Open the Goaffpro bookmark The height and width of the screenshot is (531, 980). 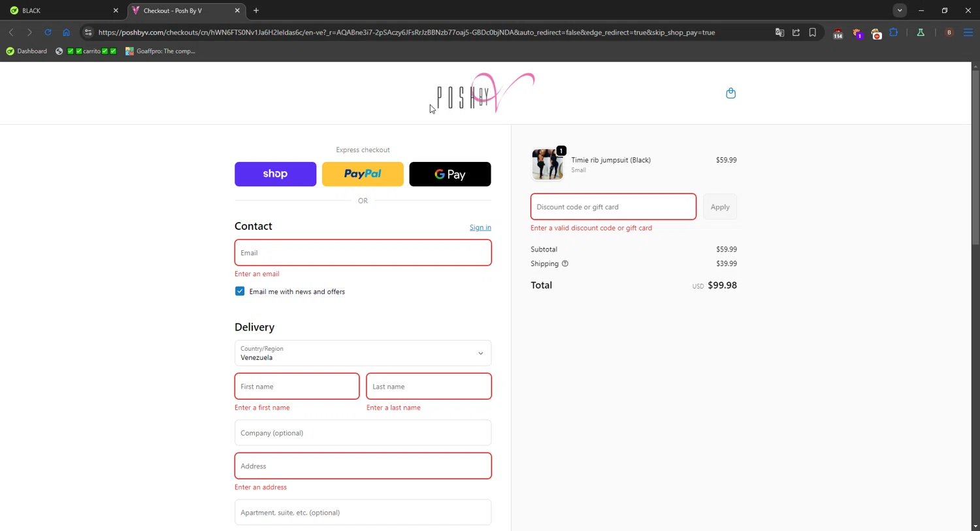tap(161, 51)
